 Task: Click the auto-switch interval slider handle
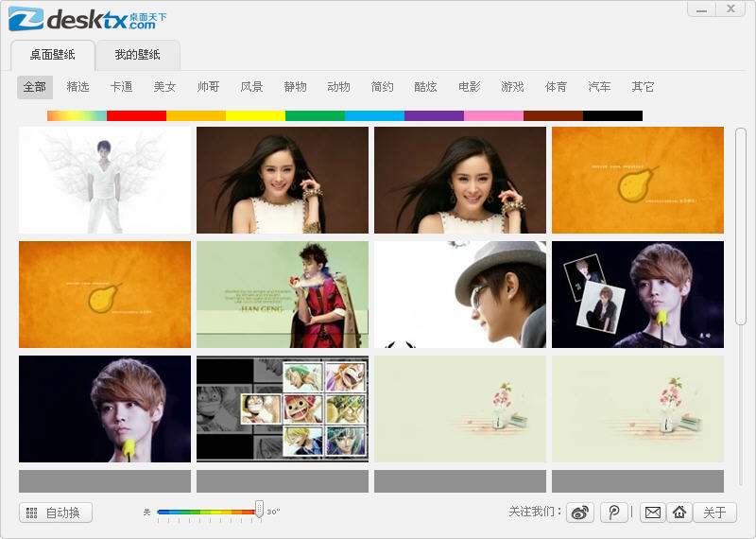click(259, 509)
